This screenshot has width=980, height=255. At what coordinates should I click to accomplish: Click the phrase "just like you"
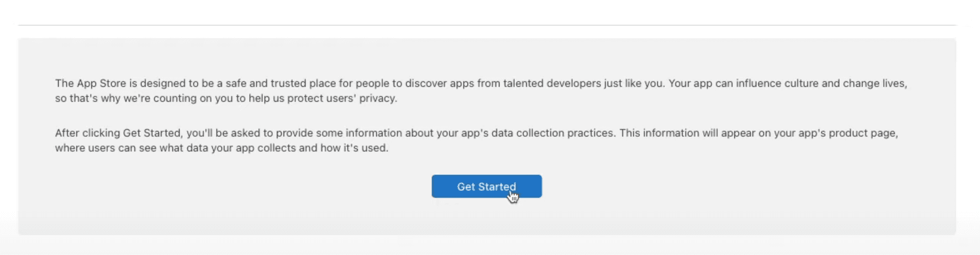click(x=633, y=84)
